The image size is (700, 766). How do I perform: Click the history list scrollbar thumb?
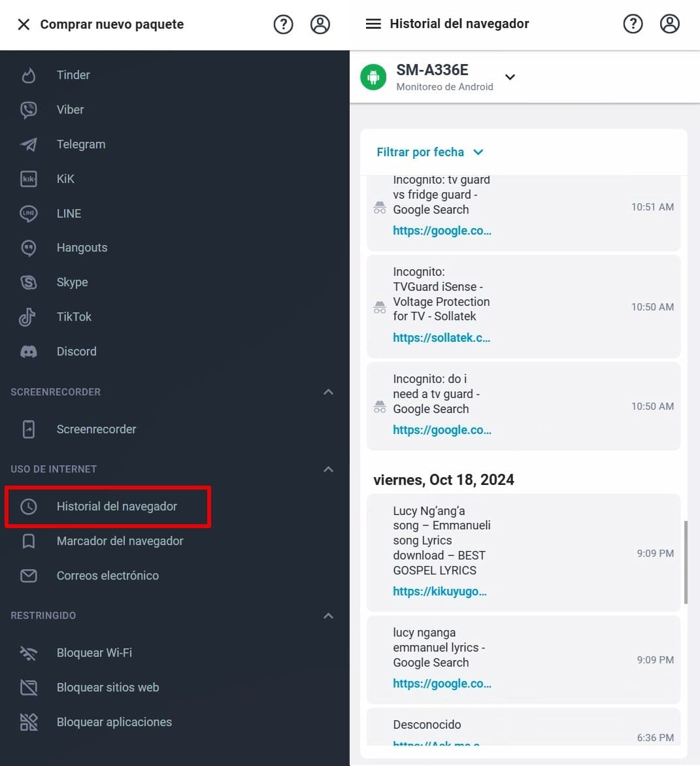pyautogui.click(x=686, y=562)
